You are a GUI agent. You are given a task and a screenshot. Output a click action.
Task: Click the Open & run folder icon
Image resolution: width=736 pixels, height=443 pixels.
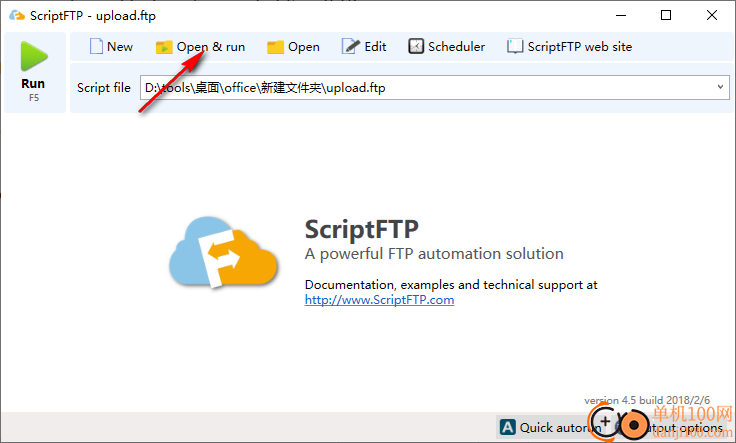(x=164, y=47)
